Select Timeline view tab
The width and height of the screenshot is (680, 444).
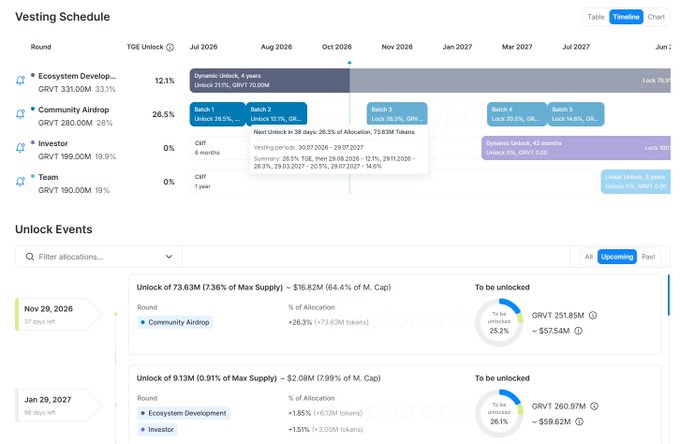pos(626,17)
